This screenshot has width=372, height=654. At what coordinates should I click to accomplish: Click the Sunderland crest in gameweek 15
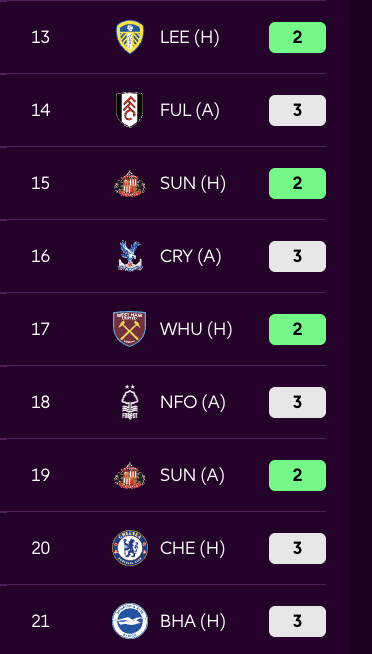pos(130,183)
